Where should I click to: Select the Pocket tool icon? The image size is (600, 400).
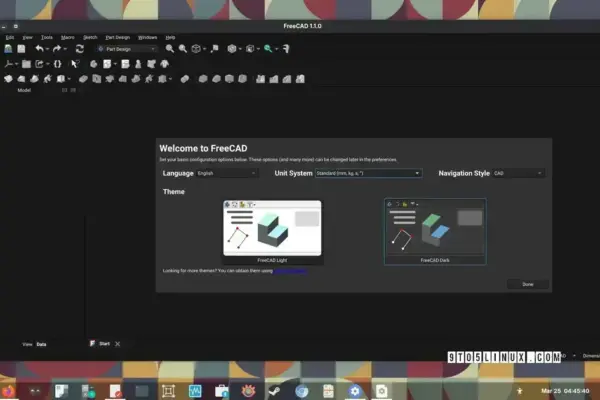point(83,79)
